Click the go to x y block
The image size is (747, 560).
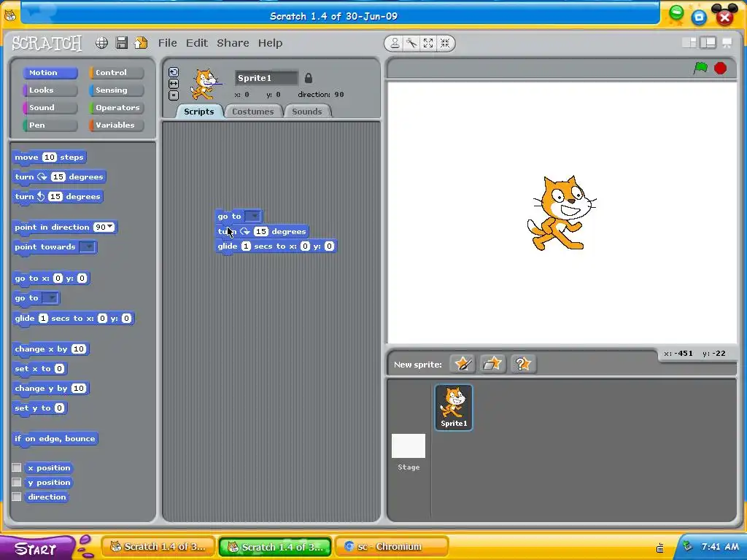click(x=51, y=278)
